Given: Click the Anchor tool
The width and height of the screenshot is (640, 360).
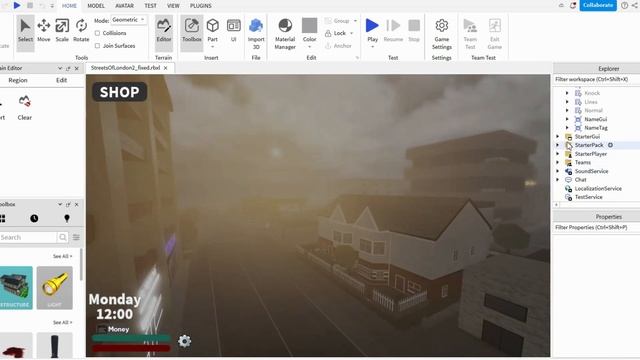Looking at the screenshot, I should point(338,46).
